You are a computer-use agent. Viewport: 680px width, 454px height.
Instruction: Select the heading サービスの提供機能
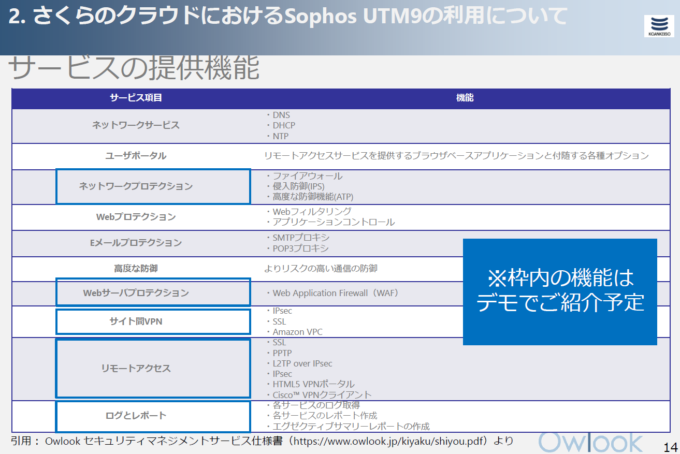pos(134,68)
